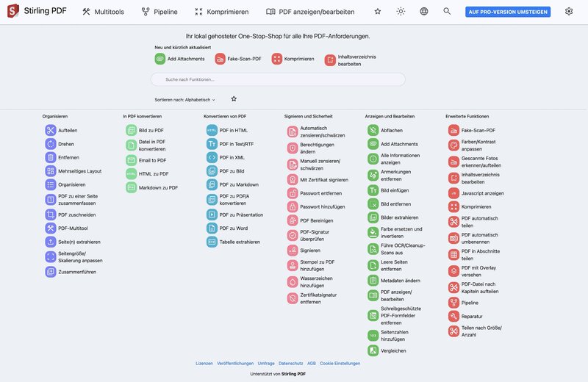Select the Bild zu PDF icon
This screenshot has width=588, height=382.
tap(131, 130)
